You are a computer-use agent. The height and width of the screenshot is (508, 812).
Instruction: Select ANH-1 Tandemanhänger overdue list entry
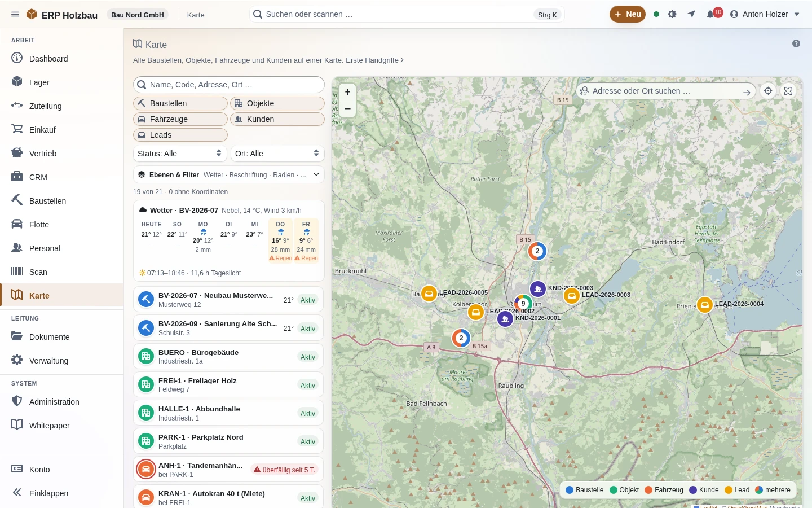pyautogui.click(x=229, y=469)
